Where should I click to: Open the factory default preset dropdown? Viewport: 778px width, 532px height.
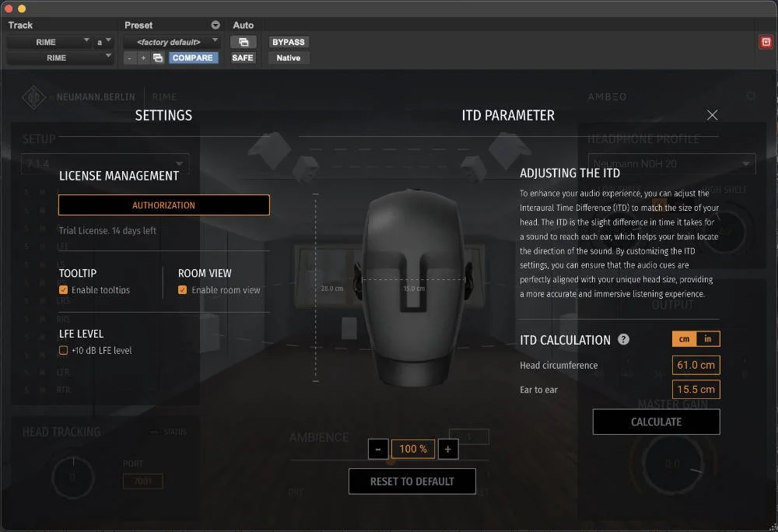[171, 42]
